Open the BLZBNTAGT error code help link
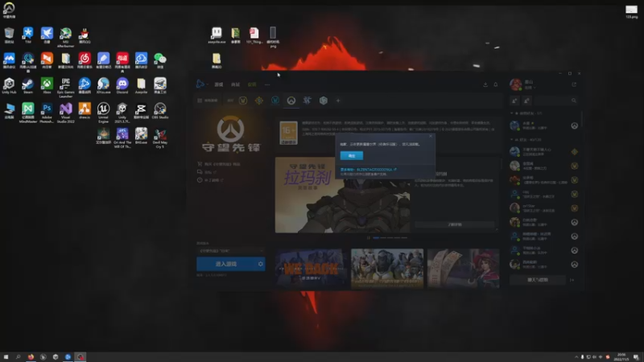This screenshot has width=644, height=362. [369, 170]
